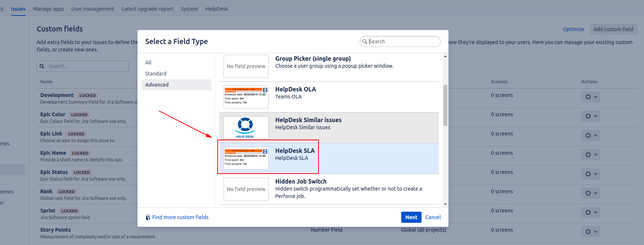Open actions gear for Development field
644x245 pixels.
pos(590,97)
